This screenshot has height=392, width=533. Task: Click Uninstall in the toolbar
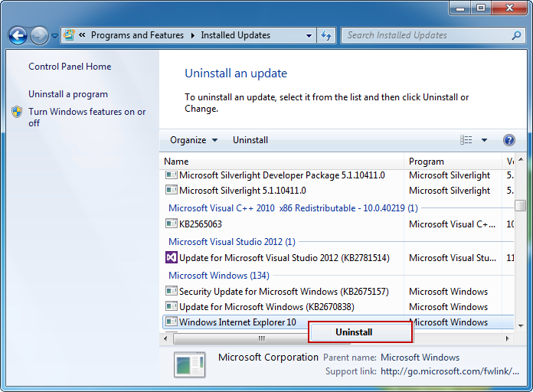250,140
